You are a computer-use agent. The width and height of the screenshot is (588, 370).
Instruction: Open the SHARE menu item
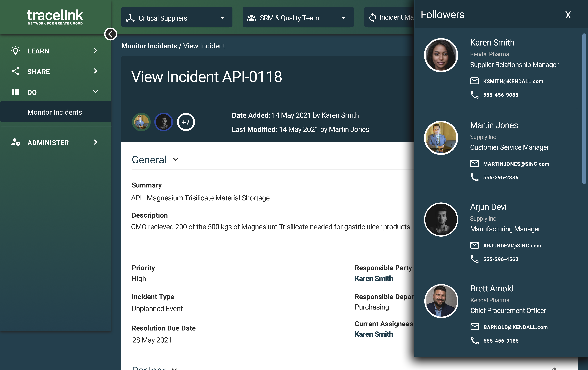tap(55, 71)
